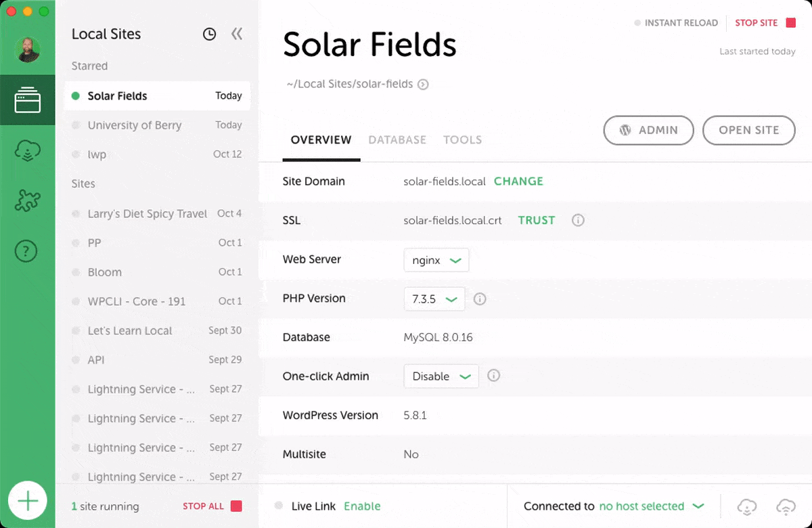The width and height of the screenshot is (812, 528).
Task: Switch to the Tools tab
Action: coord(462,140)
